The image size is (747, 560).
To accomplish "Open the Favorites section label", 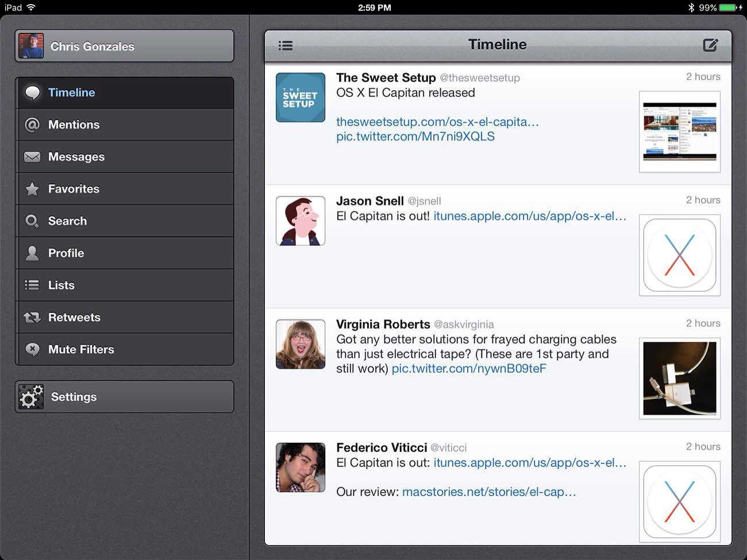I will 74,189.
